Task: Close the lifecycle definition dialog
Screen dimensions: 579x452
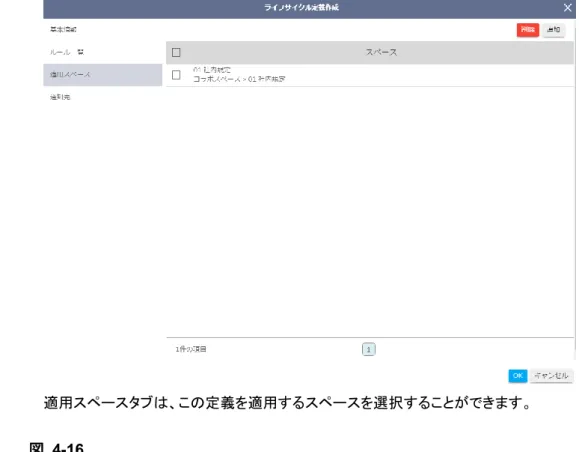Action: pyautogui.click(x=568, y=8)
